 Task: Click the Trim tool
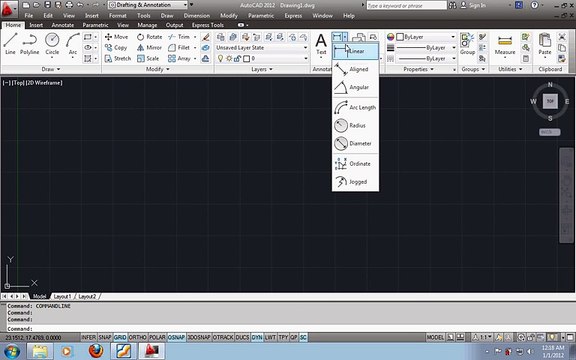(179, 37)
